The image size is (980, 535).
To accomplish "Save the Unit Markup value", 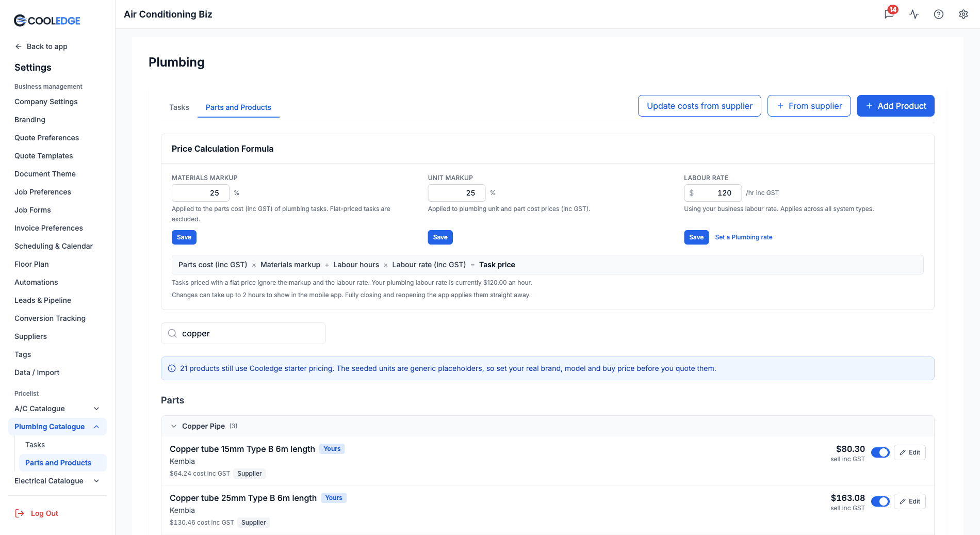I will point(440,237).
